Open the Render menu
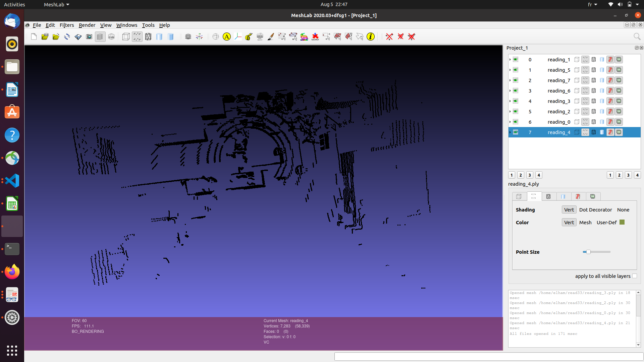Image resolution: width=644 pixels, height=362 pixels. tap(87, 25)
